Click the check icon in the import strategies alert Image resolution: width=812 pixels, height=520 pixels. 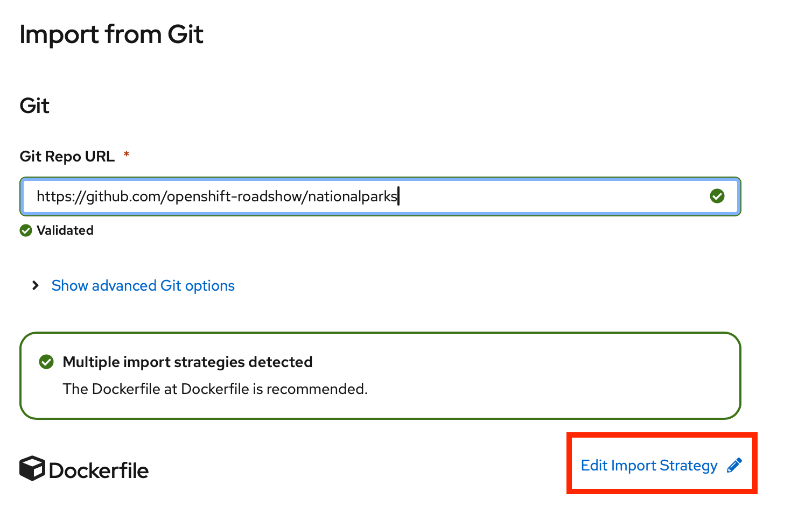[47, 362]
